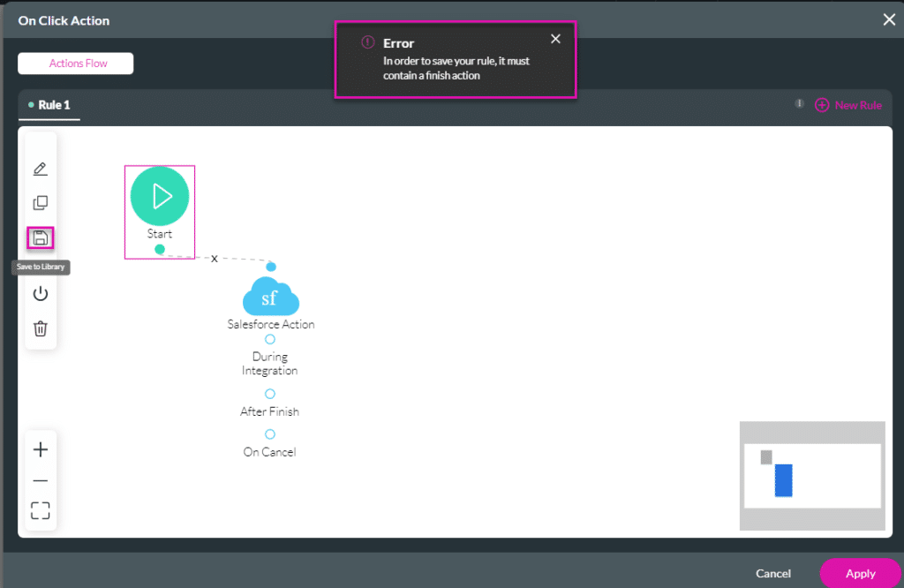Screen dimensions: 904x588
Task: Click the duplicate rule icon
Action: (40, 203)
